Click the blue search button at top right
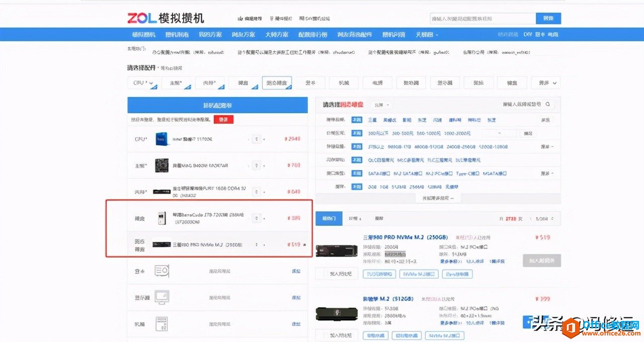 pos(548,19)
